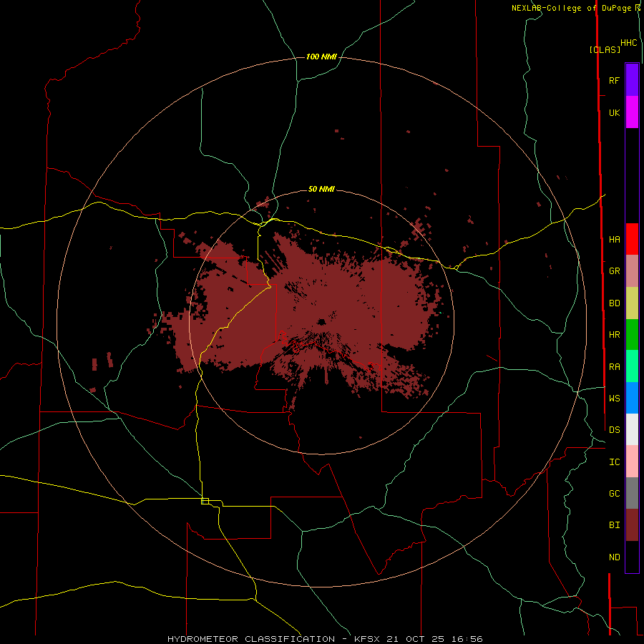This screenshot has width=644, height=644.
Task: Click the 'HR' legend label
Action: (x=614, y=335)
